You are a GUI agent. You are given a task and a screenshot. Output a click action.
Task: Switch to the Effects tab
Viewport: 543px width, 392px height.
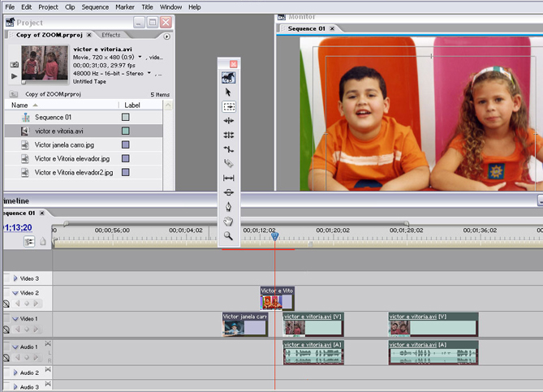click(x=110, y=35)
